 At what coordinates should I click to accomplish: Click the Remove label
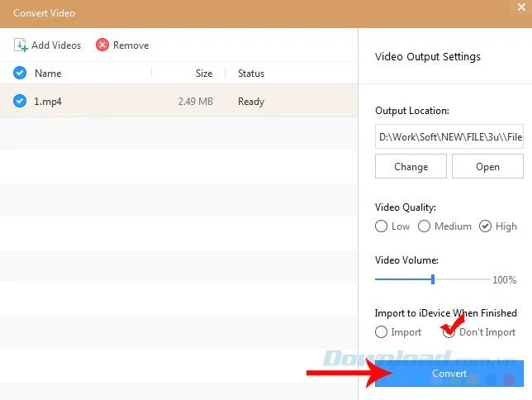coord(131,45)
